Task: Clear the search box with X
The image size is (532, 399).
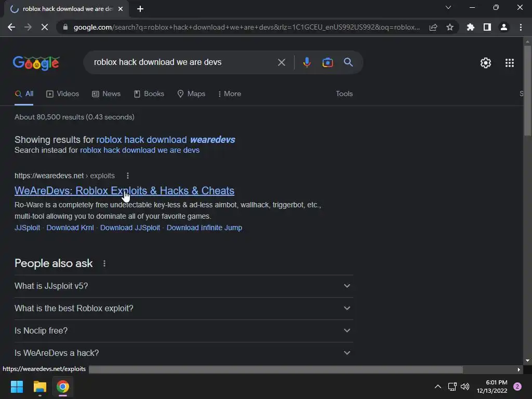Action: 281,62
